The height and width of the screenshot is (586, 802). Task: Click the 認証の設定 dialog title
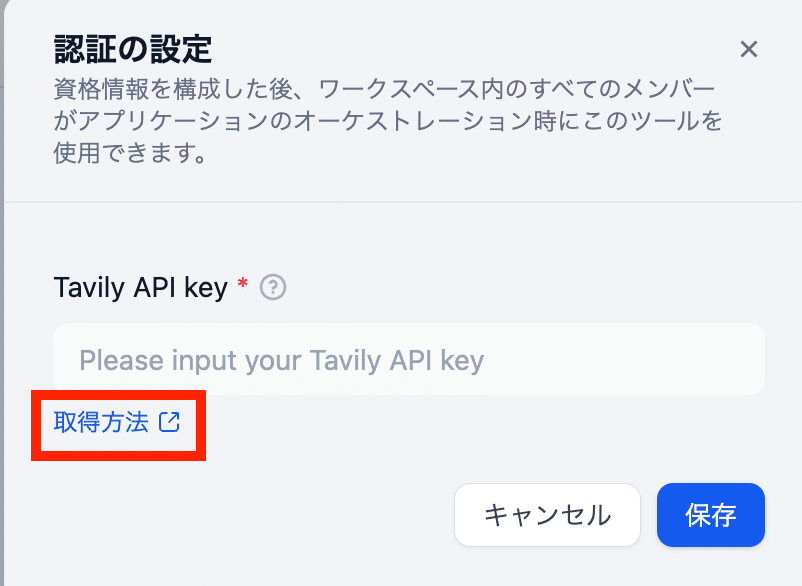pos(133,50)
